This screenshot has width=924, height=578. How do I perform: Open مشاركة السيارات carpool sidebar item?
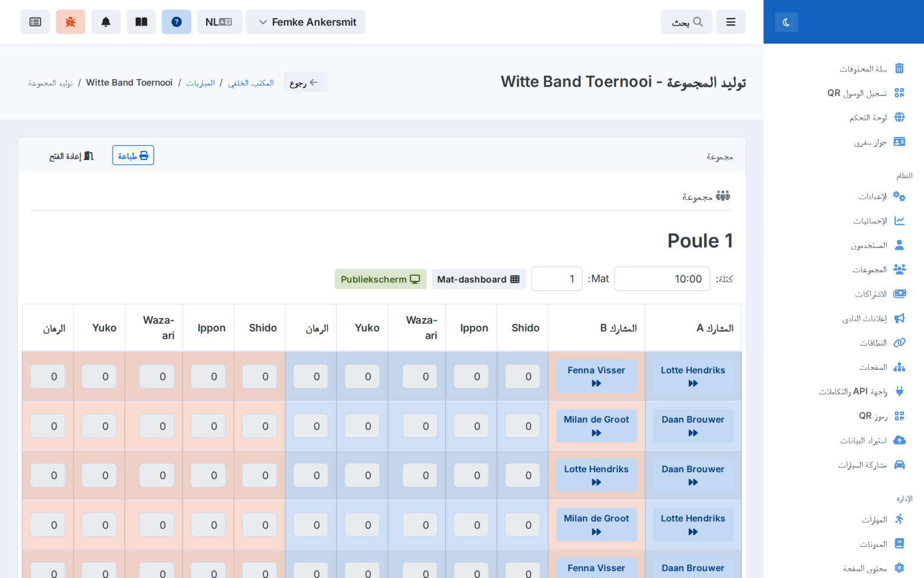pos(871,465)
